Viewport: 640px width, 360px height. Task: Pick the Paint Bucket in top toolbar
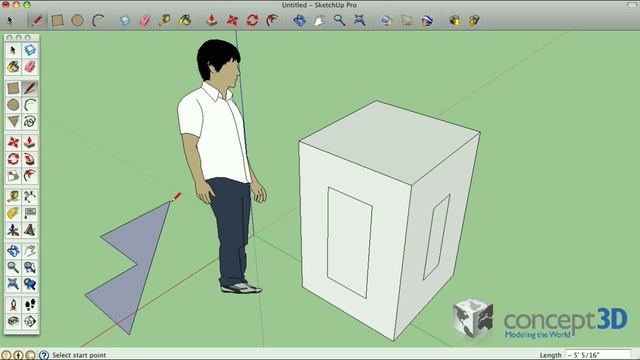(185, 20)
